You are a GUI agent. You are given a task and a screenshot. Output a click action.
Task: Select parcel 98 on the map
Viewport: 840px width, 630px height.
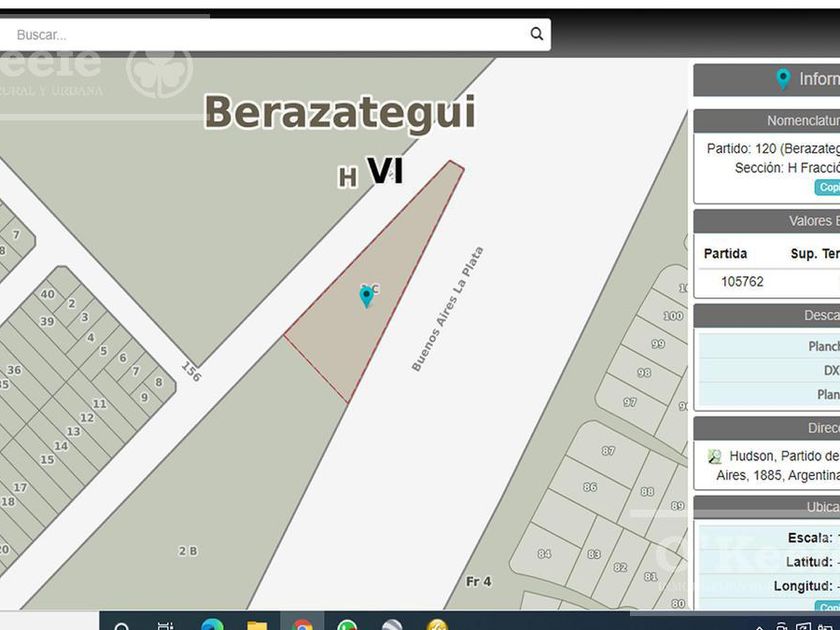click(644, 372)
